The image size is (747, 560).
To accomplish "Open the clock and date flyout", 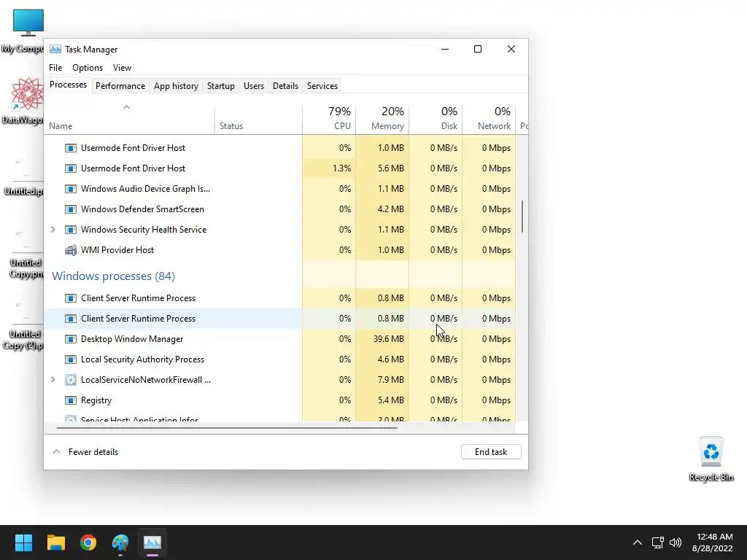I will [712, 542].
